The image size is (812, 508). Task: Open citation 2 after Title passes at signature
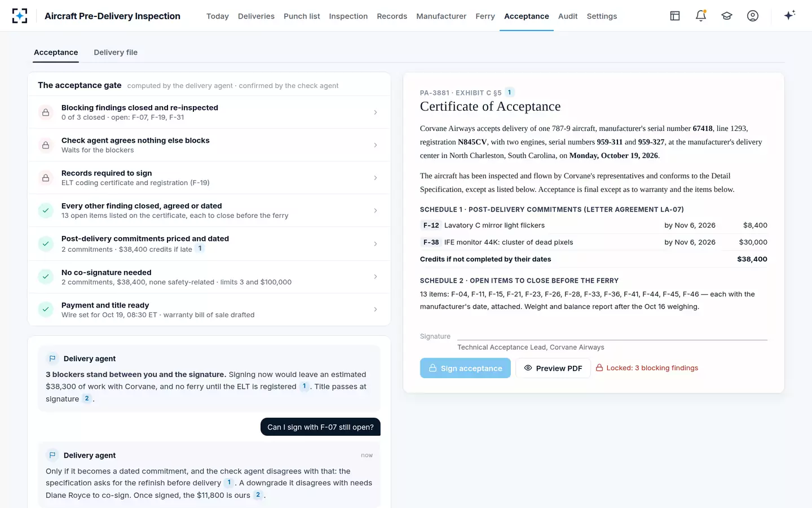pyautogui.click(x=87, y=398)
